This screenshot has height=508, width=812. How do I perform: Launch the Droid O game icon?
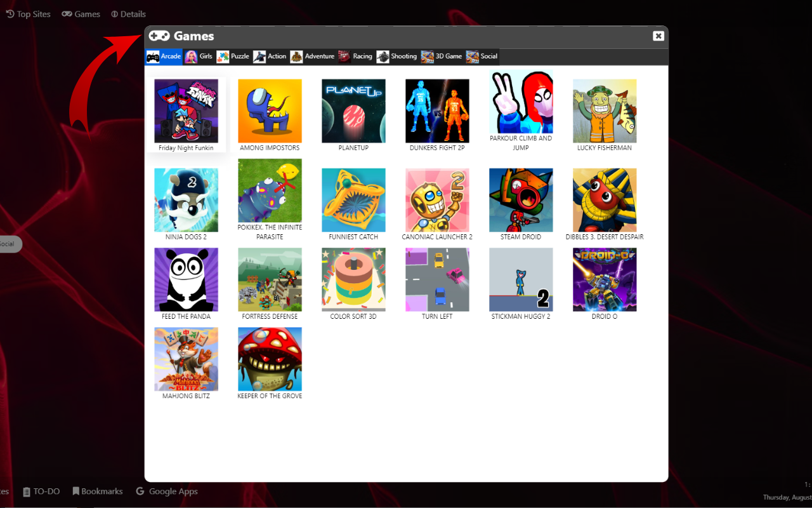point(605,279)
